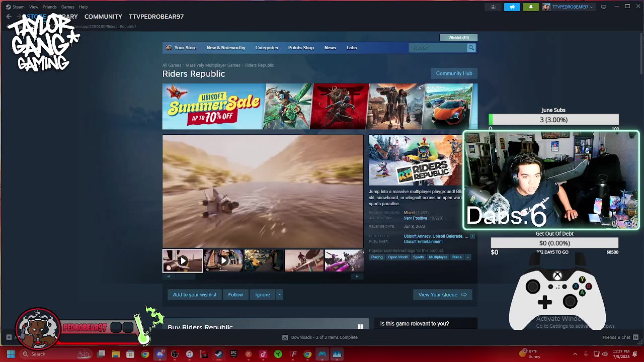
Task: Open the Games menu
Action: [68, 7]
